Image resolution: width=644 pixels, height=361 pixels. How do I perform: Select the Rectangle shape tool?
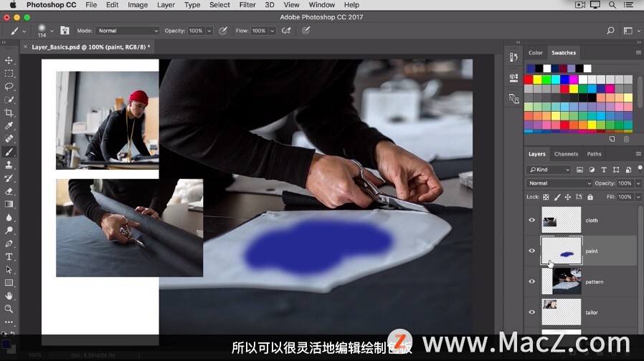tap(9, 283)
